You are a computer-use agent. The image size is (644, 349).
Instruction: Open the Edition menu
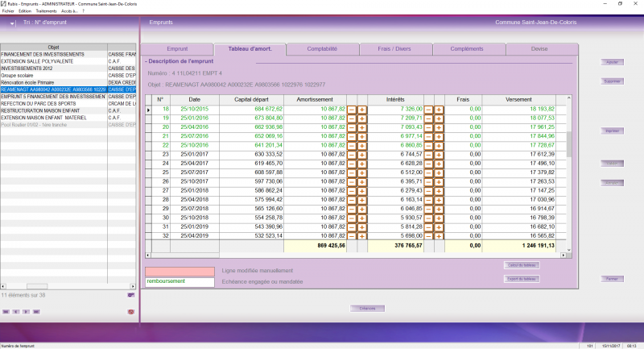click(25, 11)
